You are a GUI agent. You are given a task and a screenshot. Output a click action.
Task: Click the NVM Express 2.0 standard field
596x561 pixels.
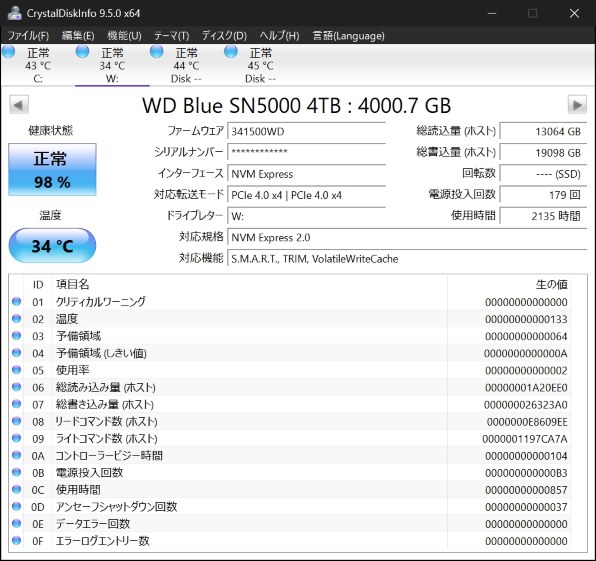407,238
